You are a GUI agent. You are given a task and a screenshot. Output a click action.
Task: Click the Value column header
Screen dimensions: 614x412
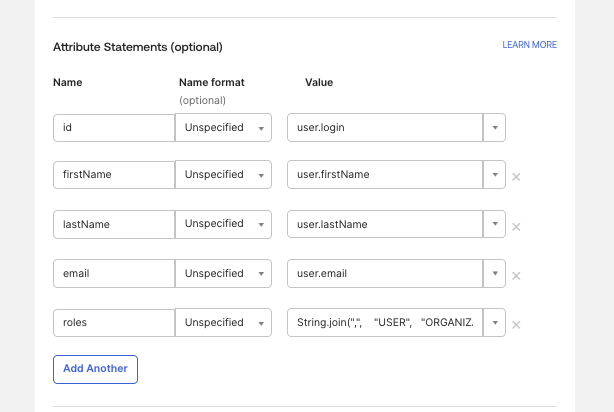pyautogui.click(x=319, y=82)
